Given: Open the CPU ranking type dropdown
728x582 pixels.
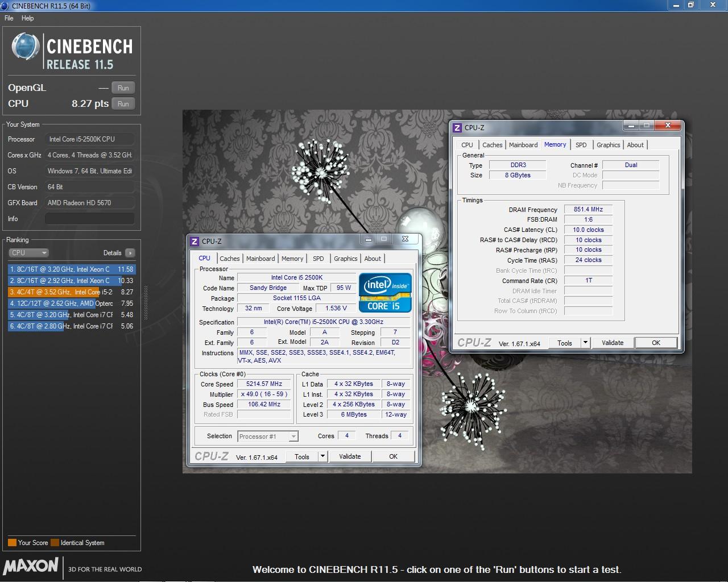Looking at the screenshot, I should tap(28, 253).
